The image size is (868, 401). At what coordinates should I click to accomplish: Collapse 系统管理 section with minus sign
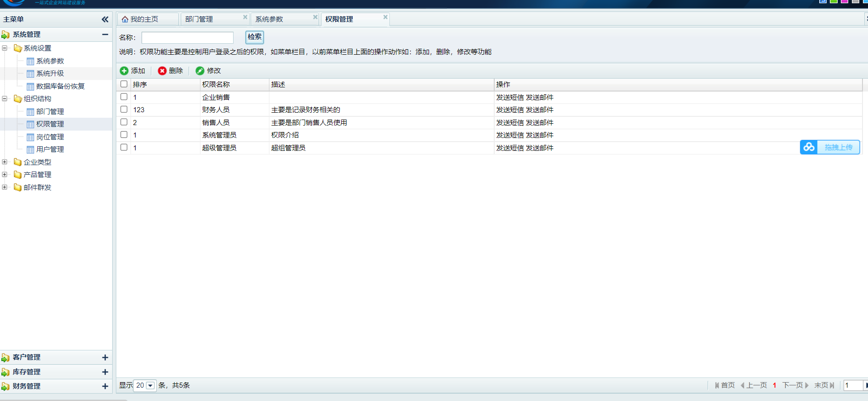coord(105,34)
